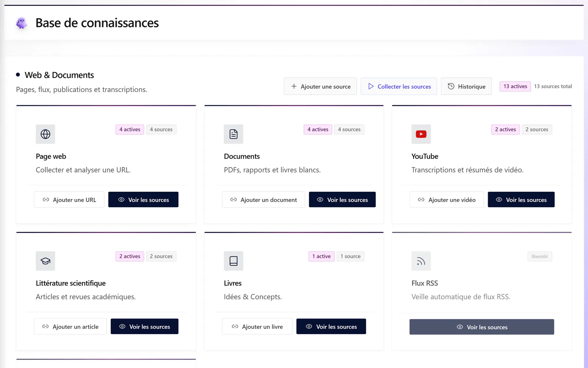Click Voir les sources on Flux RSS card
Screen dimensions: 588x368
482,327
